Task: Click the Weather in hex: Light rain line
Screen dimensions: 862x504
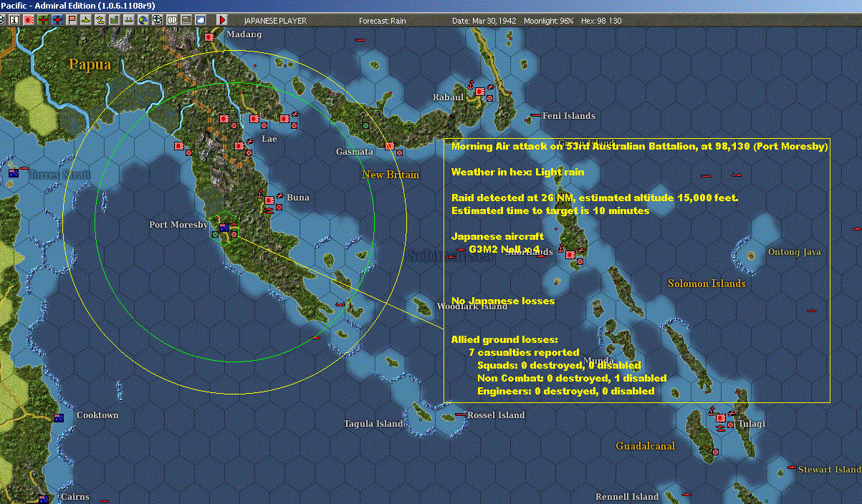Action: coord(517,173)
